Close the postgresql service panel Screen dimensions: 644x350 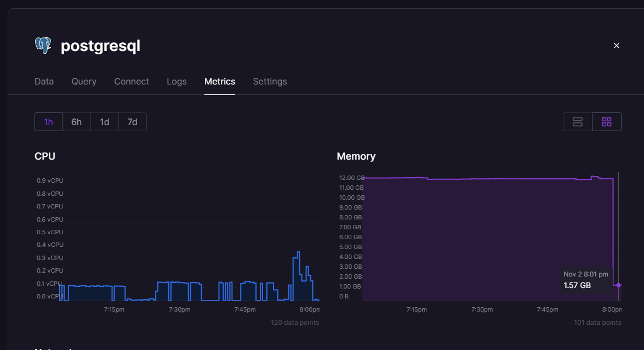pyautogui.click(x=616, y=46)
